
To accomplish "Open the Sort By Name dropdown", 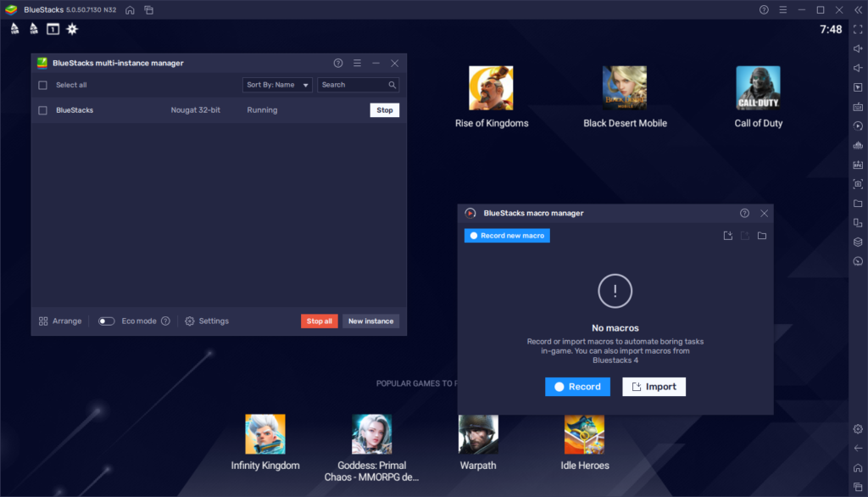I will coord(277,85).
